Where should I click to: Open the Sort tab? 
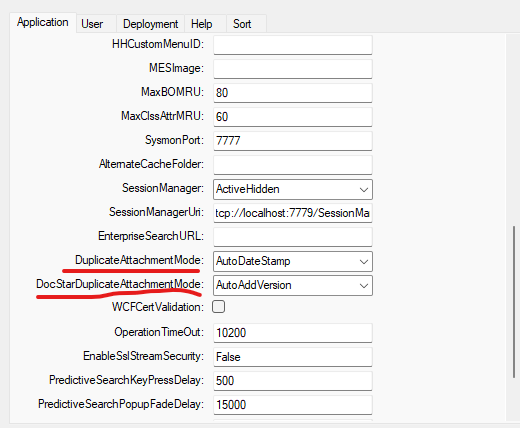point(246,24)
